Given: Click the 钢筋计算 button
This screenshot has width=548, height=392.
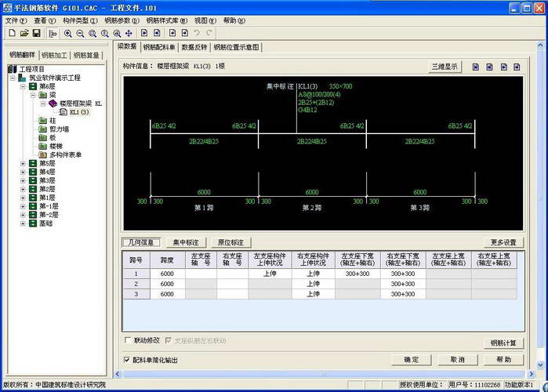Looking at the screenshot, I should point(503,343).
